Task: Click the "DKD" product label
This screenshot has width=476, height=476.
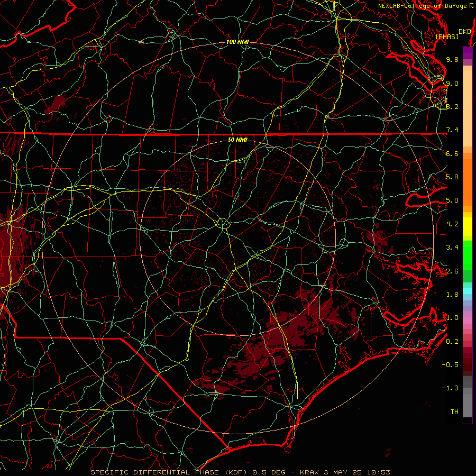Action: 465,32
